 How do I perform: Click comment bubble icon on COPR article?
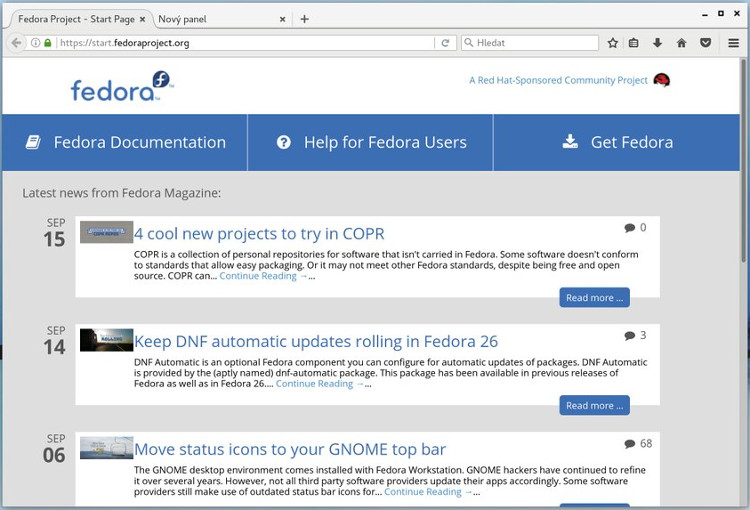629,228
